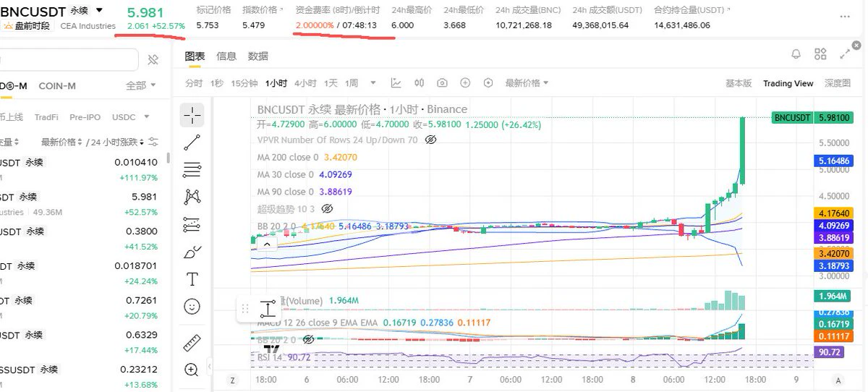Open the indicators line-chart icon
This screenshot has height=392, width=868.
click(396, 83)
